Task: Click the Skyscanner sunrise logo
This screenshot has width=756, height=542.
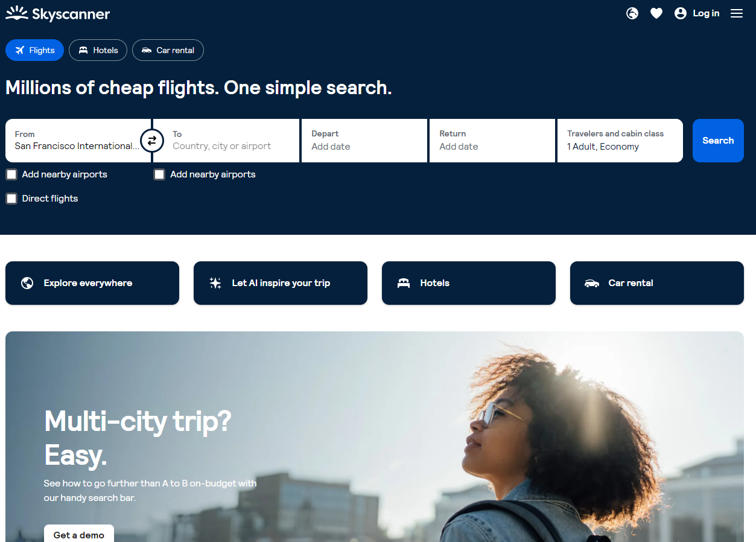Action: tap(17, 13)
